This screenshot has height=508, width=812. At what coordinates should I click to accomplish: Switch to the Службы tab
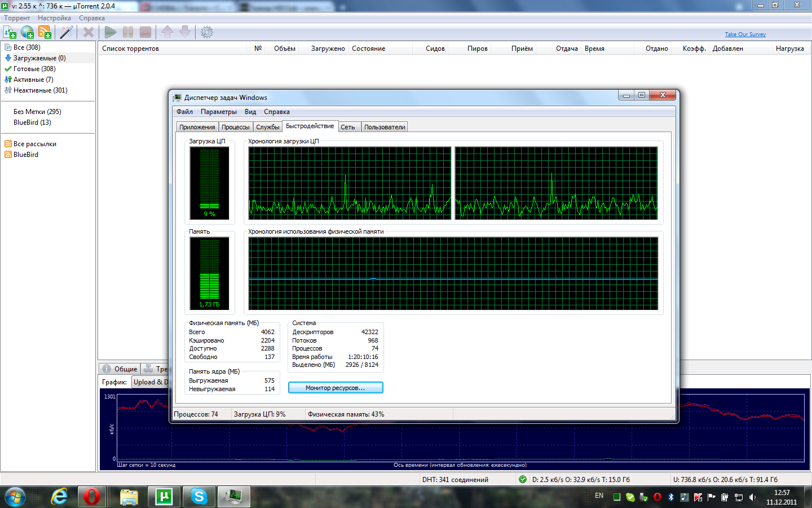point(268,127)
